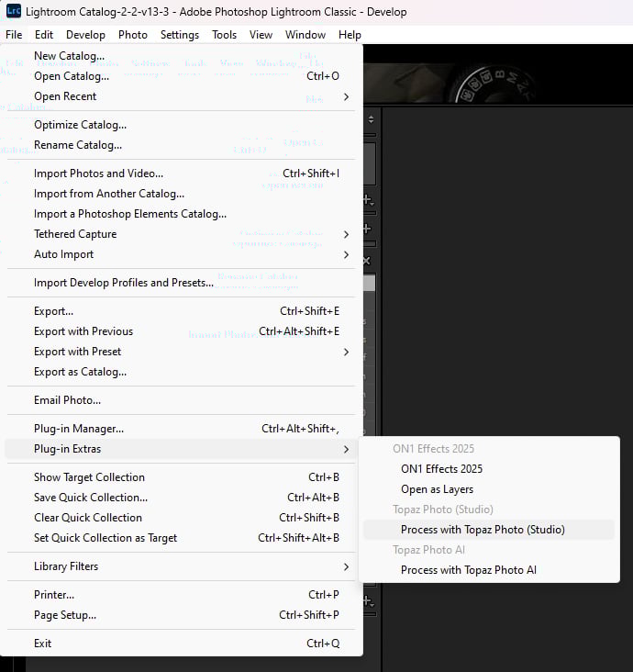The height and width of the screenshot is (672, 633).
Task: Click Email Photo menu entry
Action: pos(67,400)
